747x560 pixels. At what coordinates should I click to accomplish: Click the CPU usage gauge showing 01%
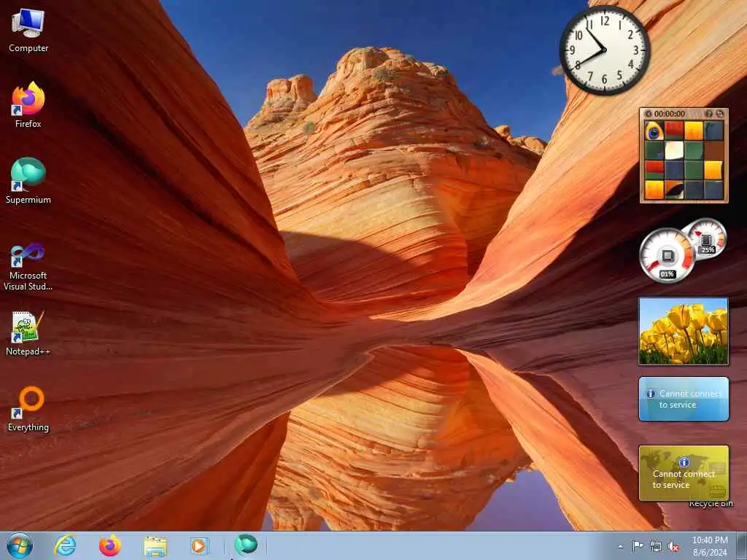(667, 256)
